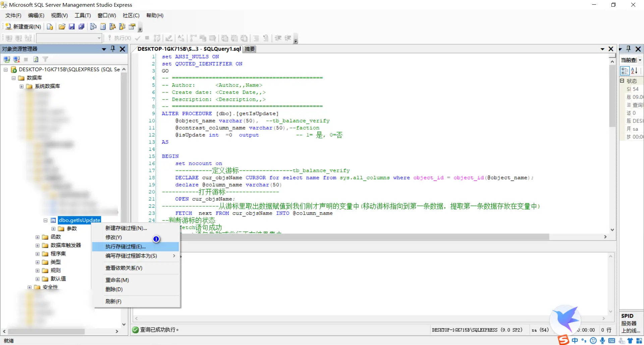The width and height of the screenshot is (644, 345).
Task: Click the Registered Servers toolbar icon
Action: pos(94,26)
